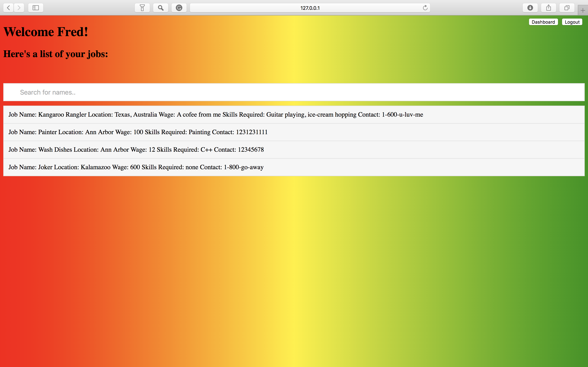Select the Kangaroo Rangler job entry
This screenshot has width=588, height=367.
[x=216, y=115]
